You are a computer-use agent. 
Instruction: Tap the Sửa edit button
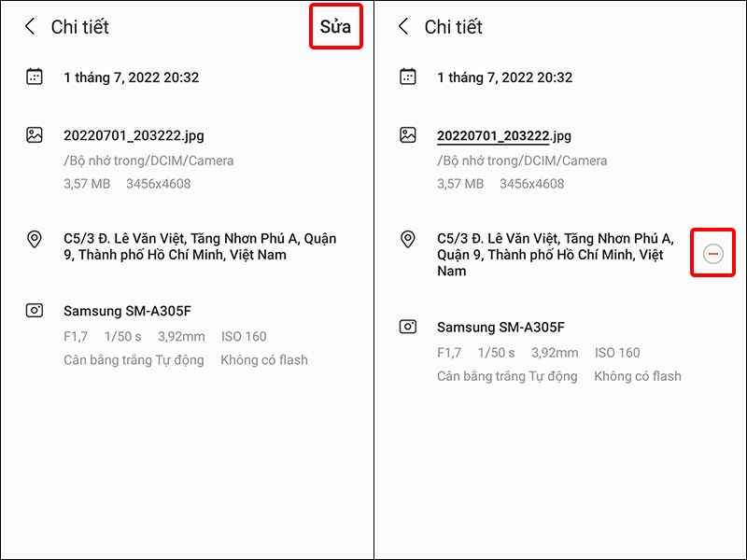coord(335,27)
